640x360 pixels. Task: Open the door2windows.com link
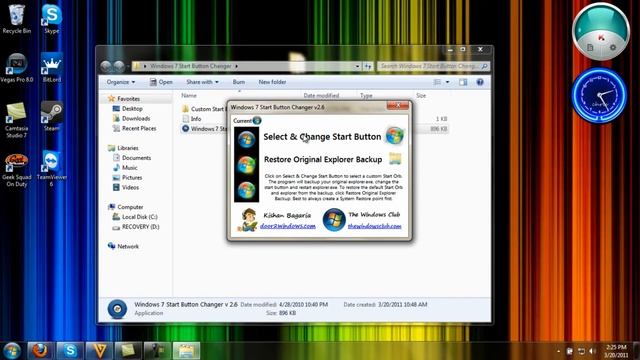[x=288, y=226]
